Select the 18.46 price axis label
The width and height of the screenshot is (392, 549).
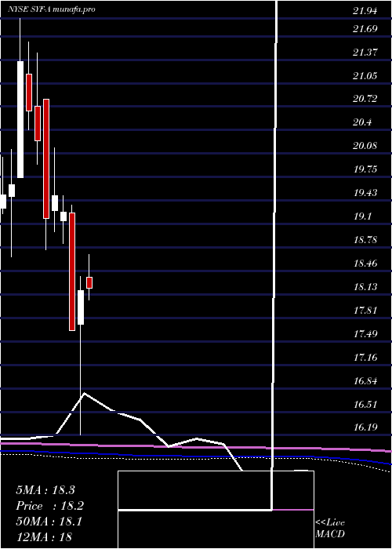click(365, 264)
